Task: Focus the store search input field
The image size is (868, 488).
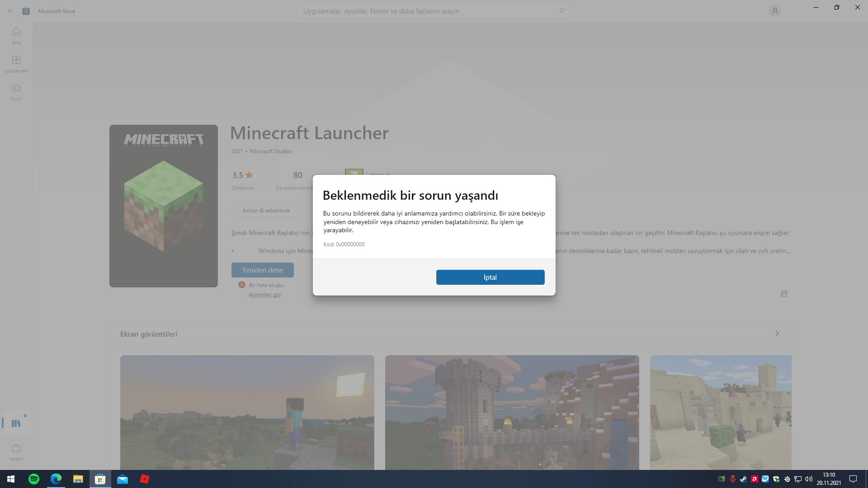Action: pyautogui.click(x=425, y=11)
